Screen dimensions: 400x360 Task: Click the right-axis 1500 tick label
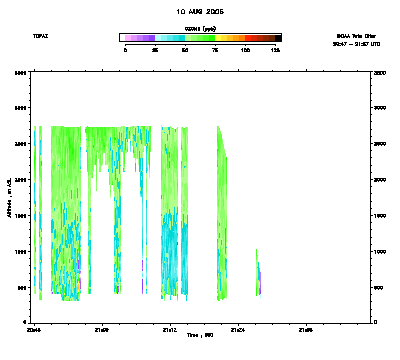(380, 216)
